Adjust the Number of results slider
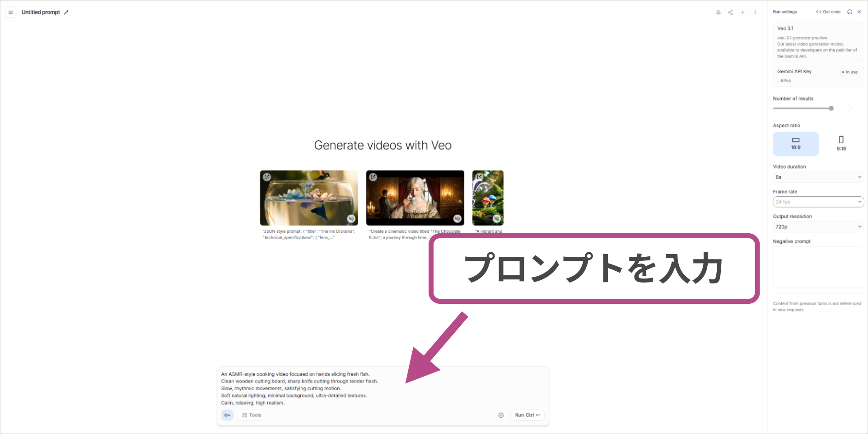Image resolution: width=868 pixels, height=434 pixels. (831, 108)
